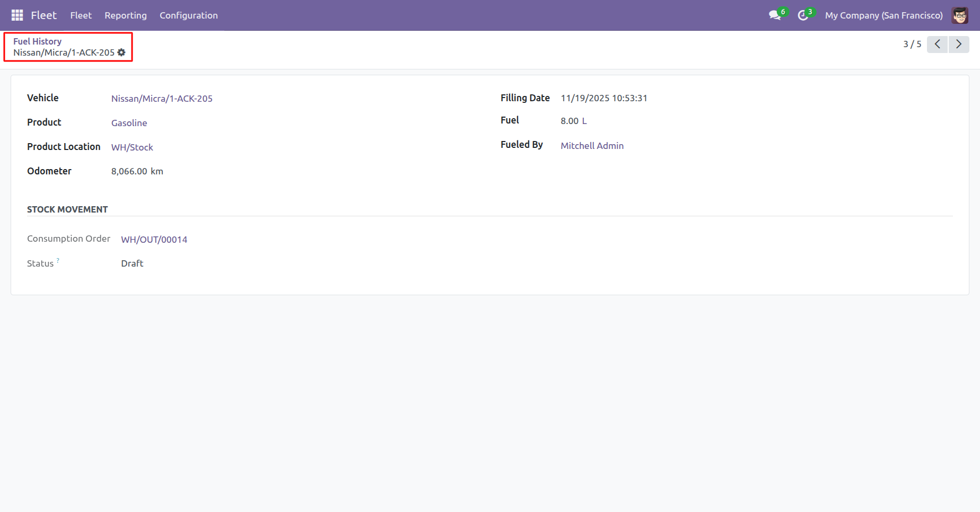
Task: Open the conversations messages icon
Action: (x=775, y=15)
